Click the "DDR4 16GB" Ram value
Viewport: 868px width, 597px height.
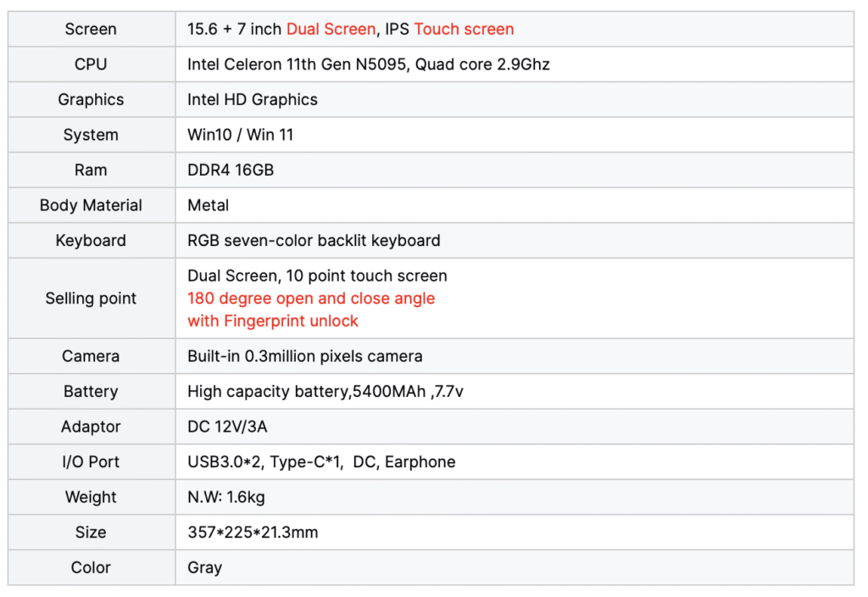tap(231, 170)
